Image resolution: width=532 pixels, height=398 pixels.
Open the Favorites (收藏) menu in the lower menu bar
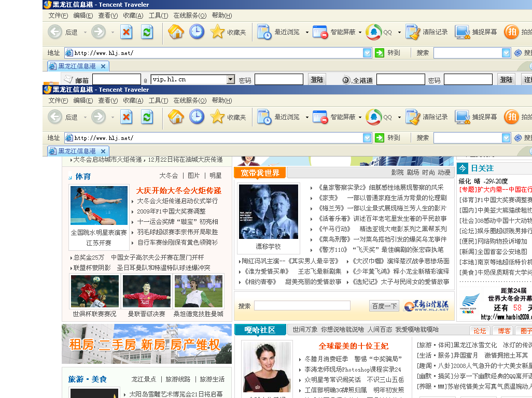[133, 101]
